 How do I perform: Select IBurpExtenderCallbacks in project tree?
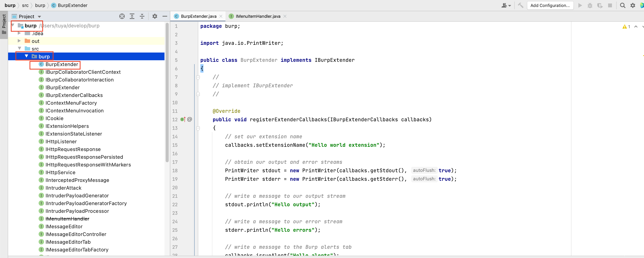(74, 95)
